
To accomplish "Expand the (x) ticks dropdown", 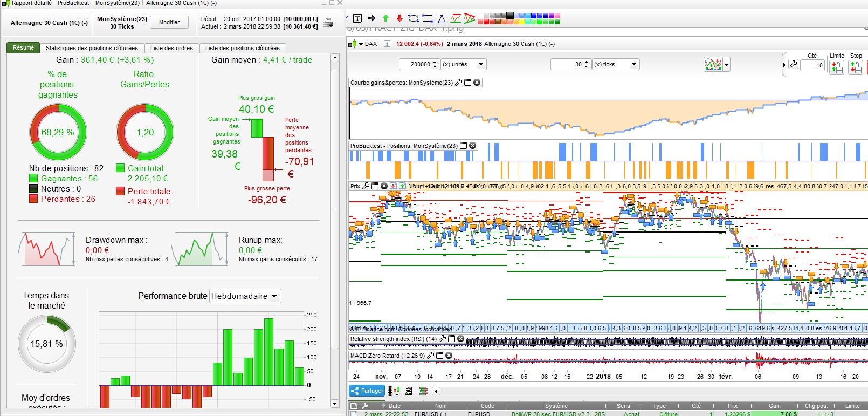I will pos(634,64).
